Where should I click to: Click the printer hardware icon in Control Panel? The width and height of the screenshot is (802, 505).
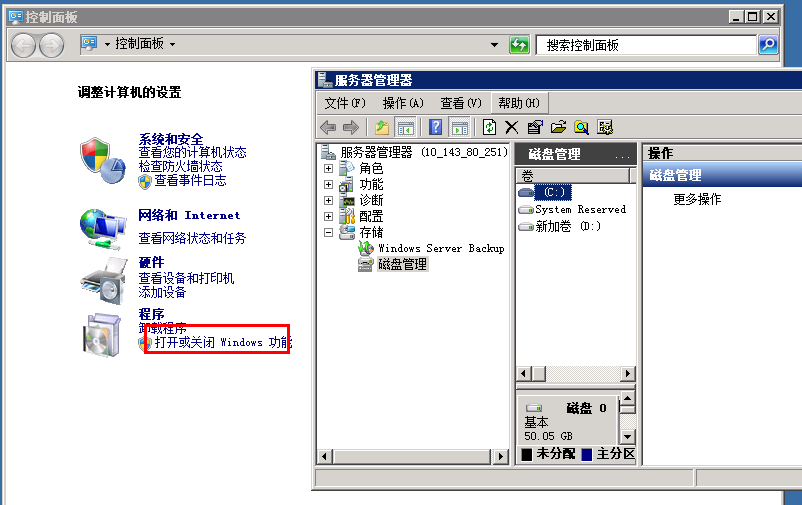104,280
